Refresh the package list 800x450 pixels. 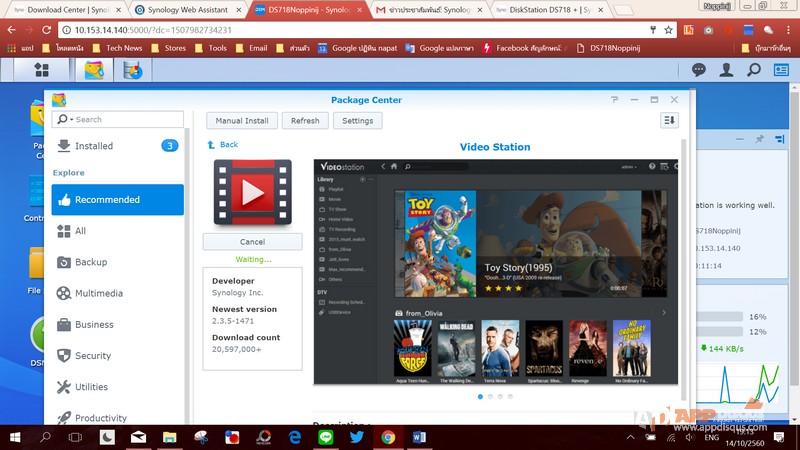pos(305,121)
